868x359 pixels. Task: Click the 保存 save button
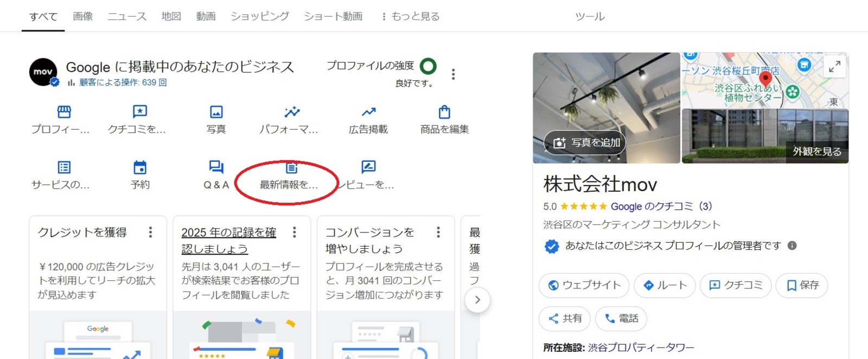tap(802, 285)
